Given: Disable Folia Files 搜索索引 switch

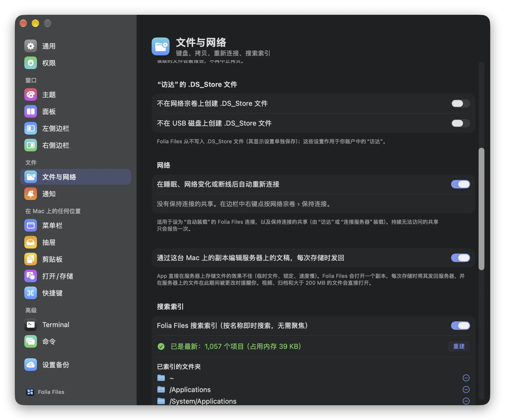Looking at the screenshot, I should [460, 326].
